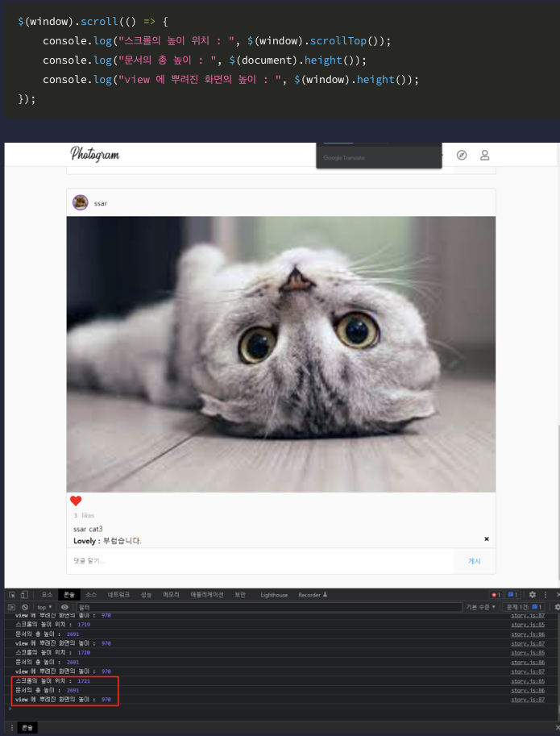
Task: Click the Lovely comment text
Action: point(107,541)
